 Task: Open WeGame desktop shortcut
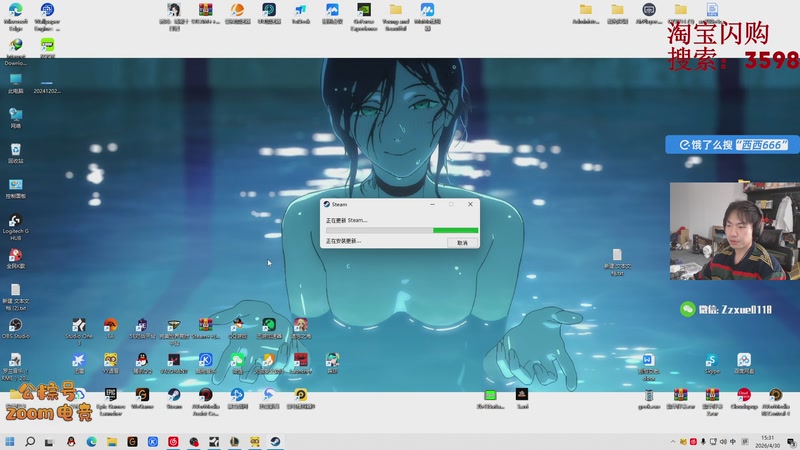point(142,398)
